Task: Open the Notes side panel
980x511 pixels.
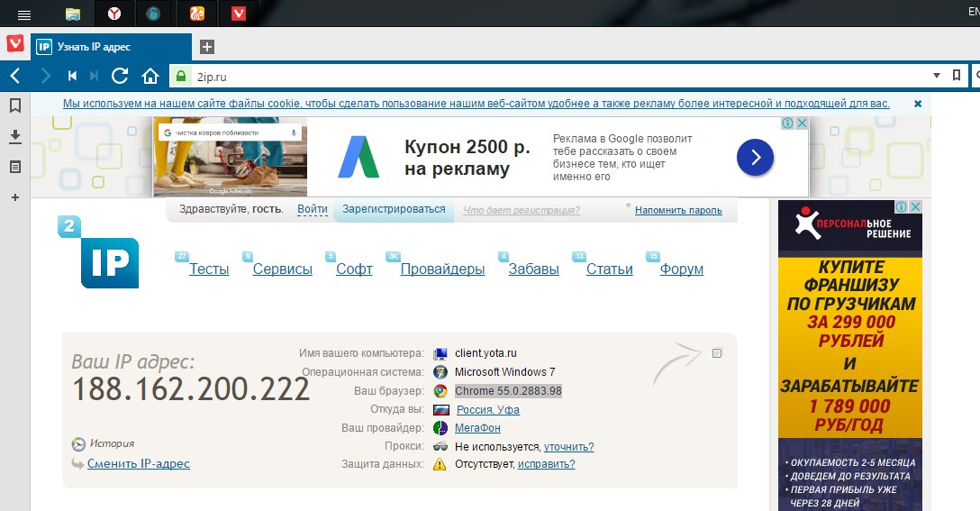Action: point(14,167)
